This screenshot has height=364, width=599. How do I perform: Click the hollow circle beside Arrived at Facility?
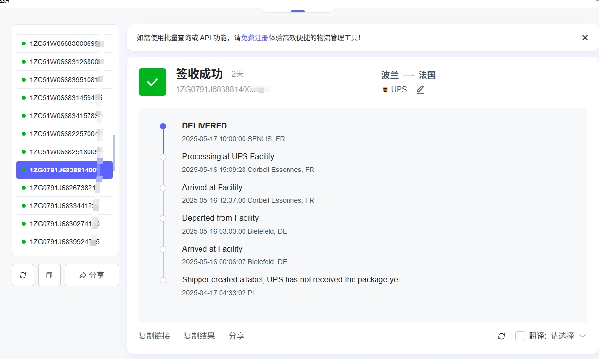click(163, 188)
